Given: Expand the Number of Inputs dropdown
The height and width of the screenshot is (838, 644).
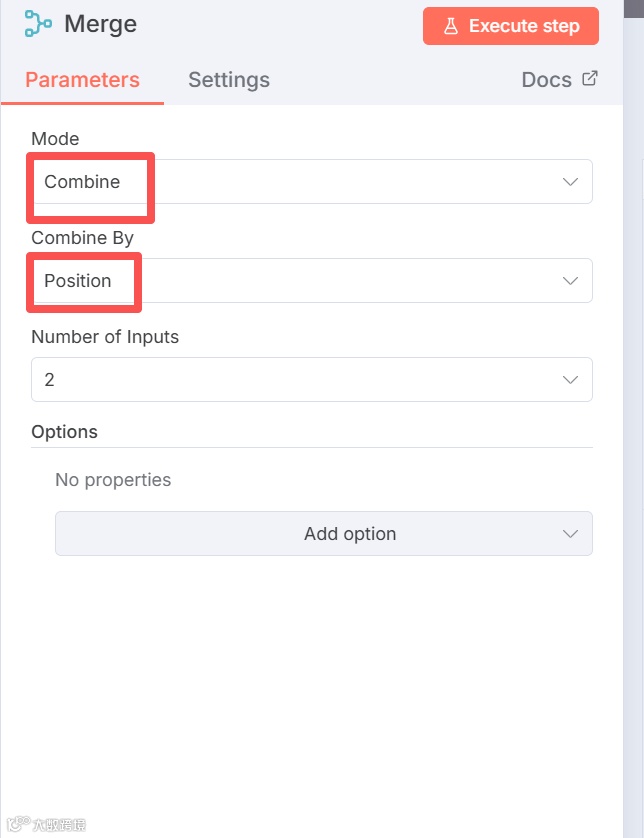Looking at the screenshot, I should pyautogui.click(x=311, y=380).
